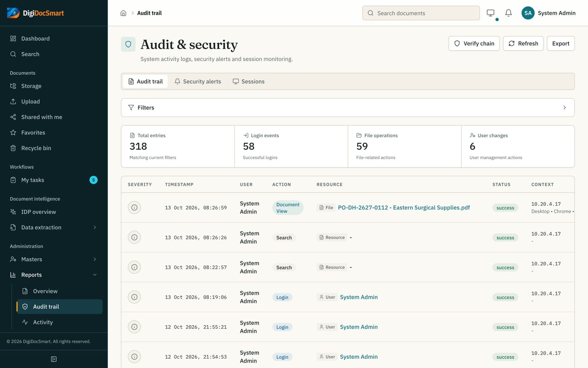The image size is (588, 368).
Task: Click the My tasks count badge 5
Action: [x=94, y=180]
